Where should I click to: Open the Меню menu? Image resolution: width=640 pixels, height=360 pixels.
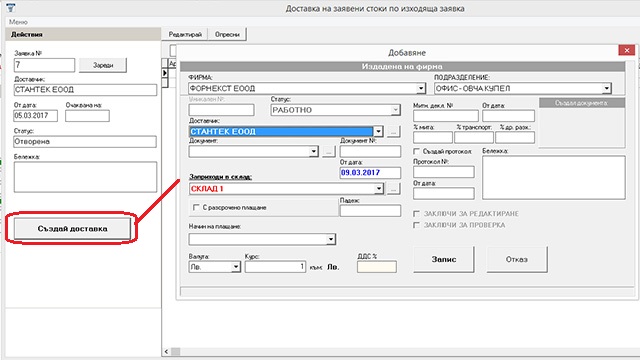pos(18,22)
